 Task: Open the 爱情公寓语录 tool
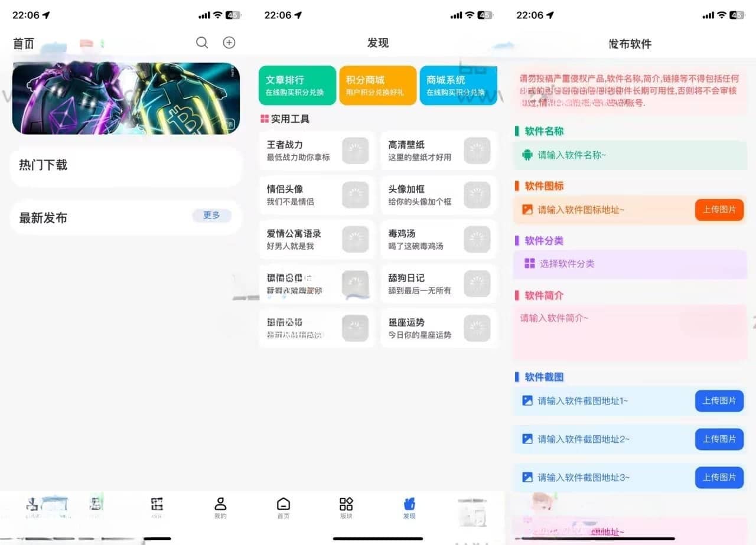click(x=317, y=240)
